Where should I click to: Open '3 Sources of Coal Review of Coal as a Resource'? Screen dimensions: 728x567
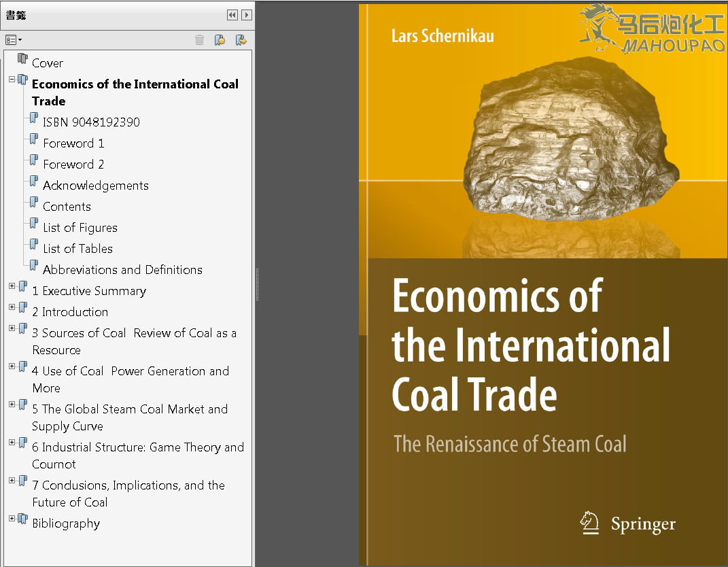(x=134, y=341)
